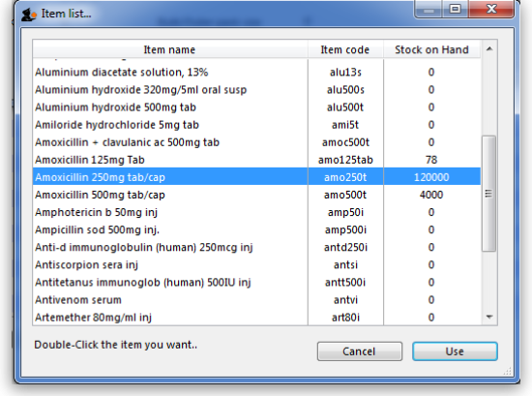Sort by Item name column header
Viewport: 532px width, 396px height.
point(170,49)
